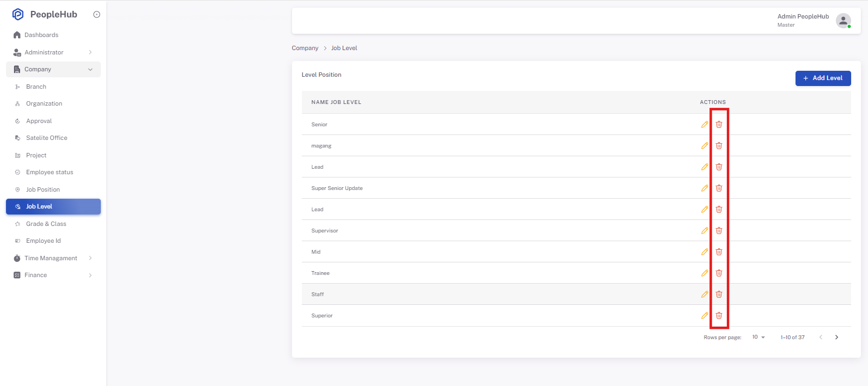Viewport: 868px width, 386px height.
Task: Edit Super Senior Update with pencil icon
Action: [x=705, y=188]
